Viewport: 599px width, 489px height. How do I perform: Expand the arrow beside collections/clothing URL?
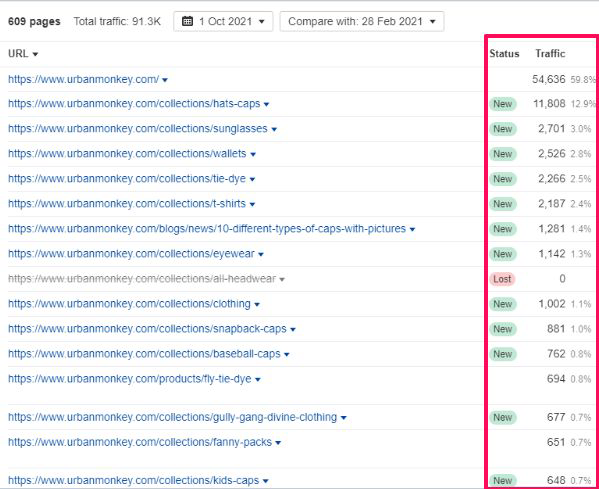257,304
